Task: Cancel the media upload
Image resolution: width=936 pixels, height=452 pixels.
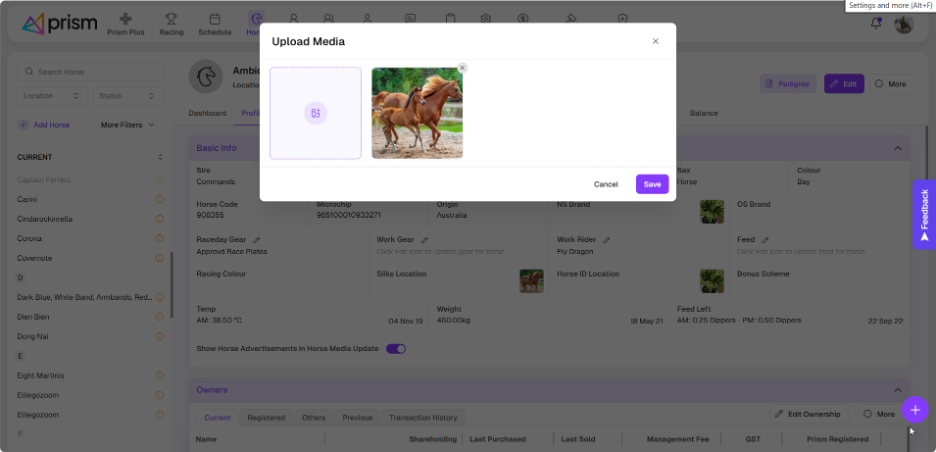Action: pyautogui.click(x=606, y=184)
